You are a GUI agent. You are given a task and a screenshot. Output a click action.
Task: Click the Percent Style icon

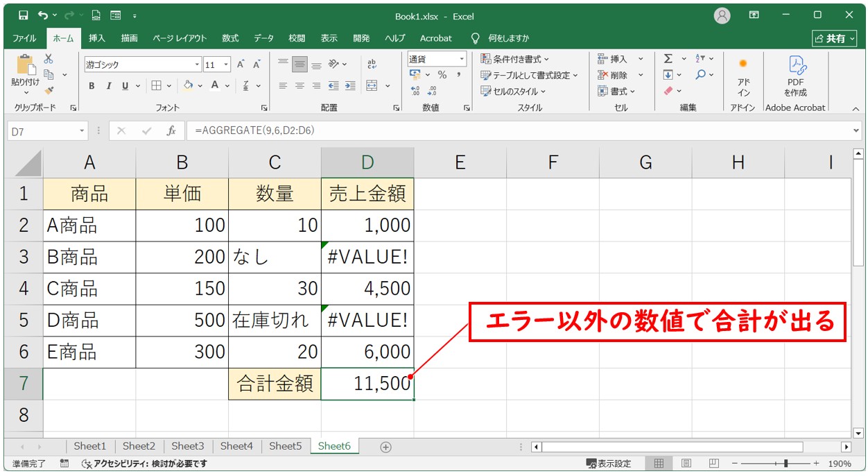point(442,75)
